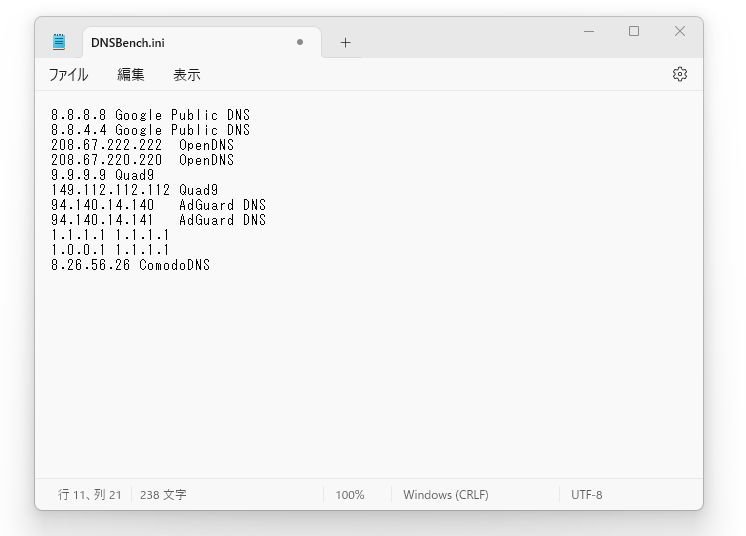This screenshot has width=746, height=536.
Task: Click the 149.112.112.112 Quad9 line
Action: pyautogui.click(x=135, y=190)
